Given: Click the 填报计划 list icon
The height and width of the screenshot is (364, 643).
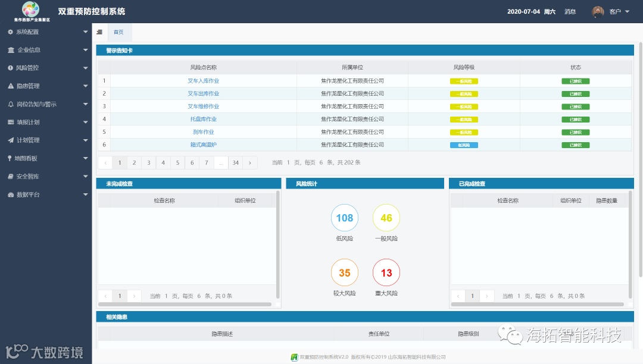Looking at the screenshot, I should click(11, 122).
